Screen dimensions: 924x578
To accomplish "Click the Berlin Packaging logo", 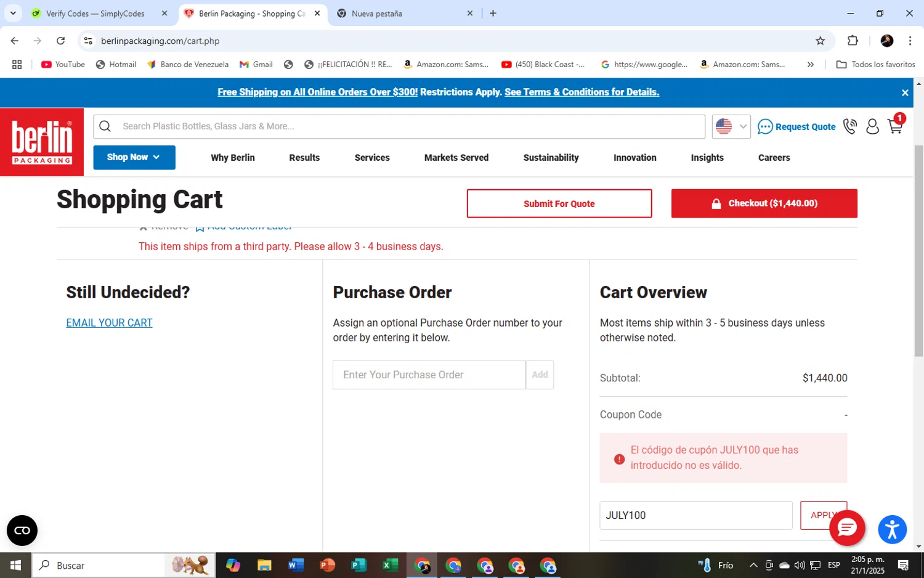I will point(42,142).
